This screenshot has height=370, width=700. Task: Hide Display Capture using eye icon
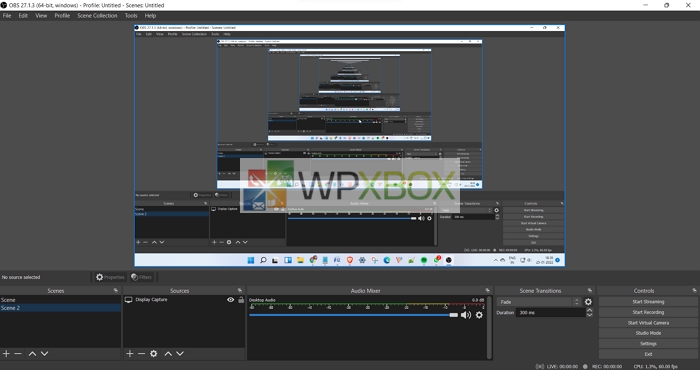pos(230,300)
